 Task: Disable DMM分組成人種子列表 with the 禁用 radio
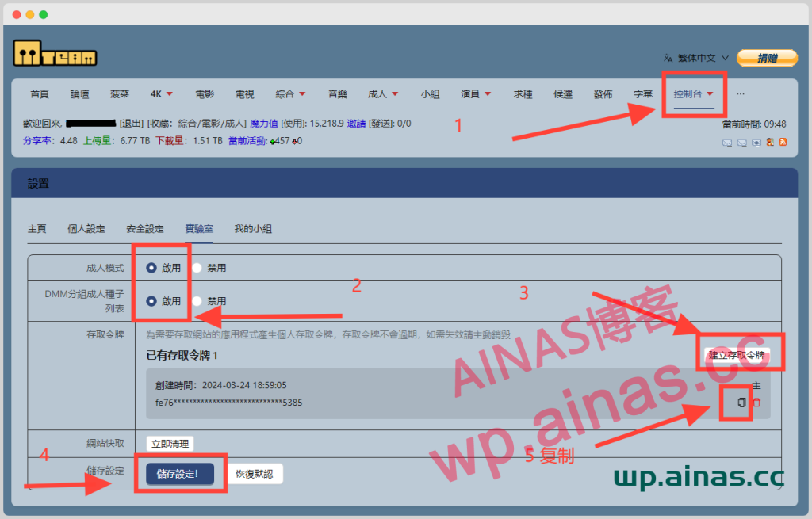pyautogui.click(x=197, y=301)
